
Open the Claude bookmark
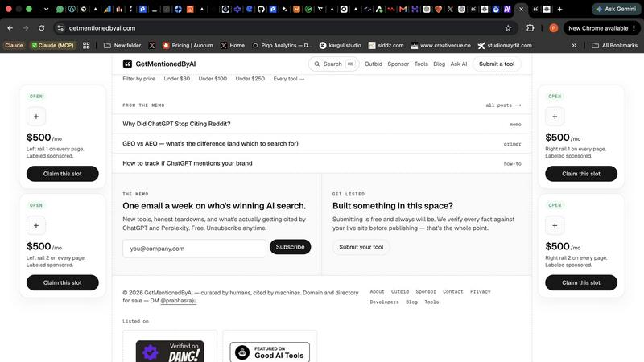(14, 46)
